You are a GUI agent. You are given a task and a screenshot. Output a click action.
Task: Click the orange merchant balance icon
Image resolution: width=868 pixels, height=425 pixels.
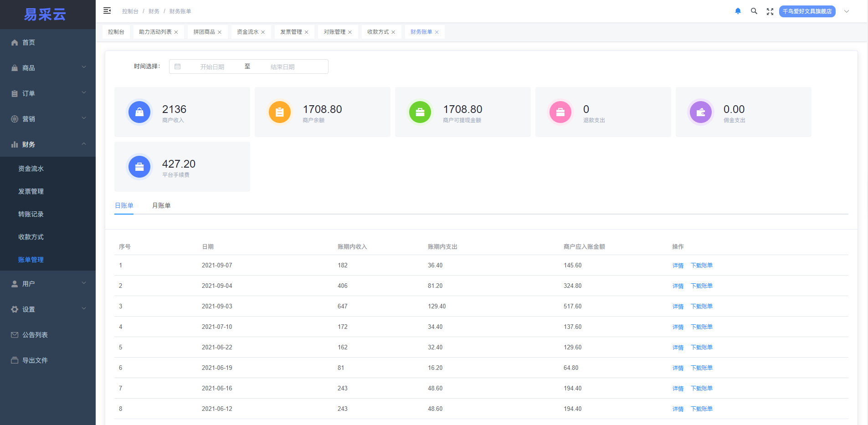280,112
